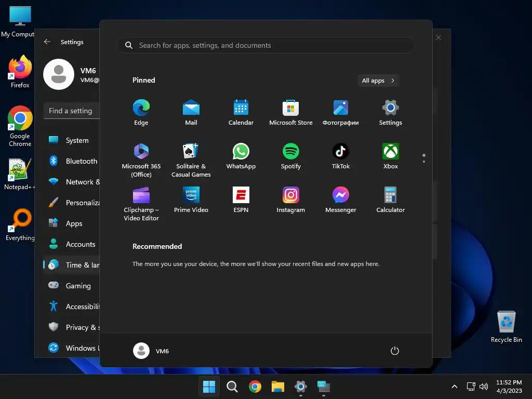Launch Microsoft 365 (Office)

tap(141, 160)
